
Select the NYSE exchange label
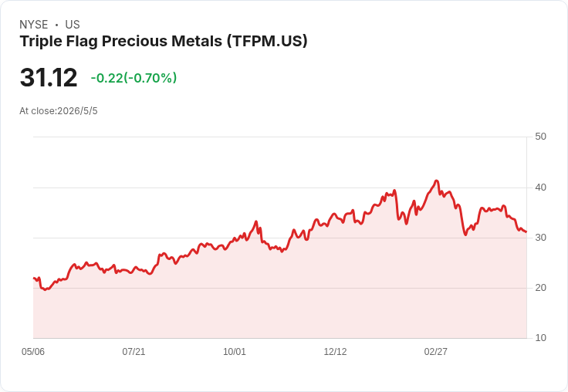pos(34,25)
